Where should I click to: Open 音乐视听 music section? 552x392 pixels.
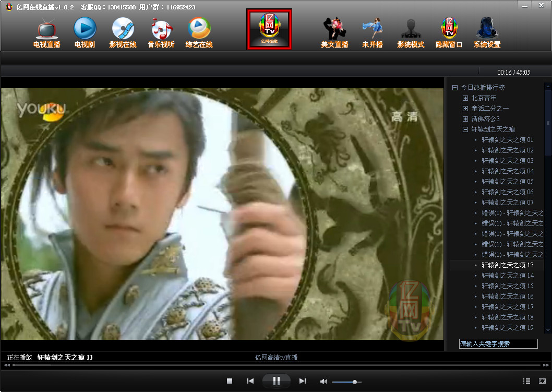161,33
